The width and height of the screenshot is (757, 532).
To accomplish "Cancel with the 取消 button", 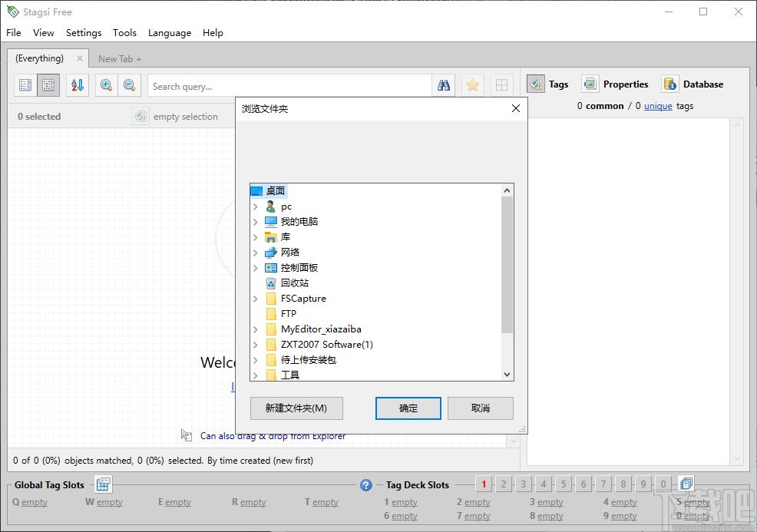I will (481, 408).
